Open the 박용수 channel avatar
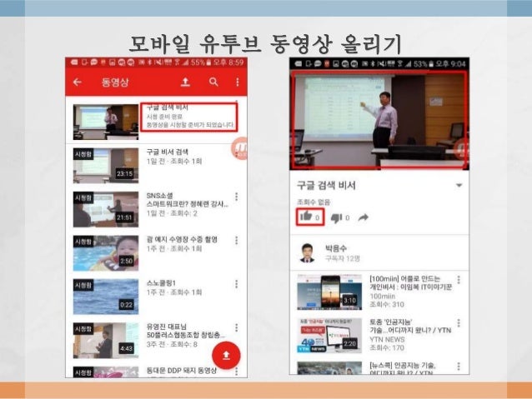The width and height of the screenshot is (532, 399). pos(308,253)
